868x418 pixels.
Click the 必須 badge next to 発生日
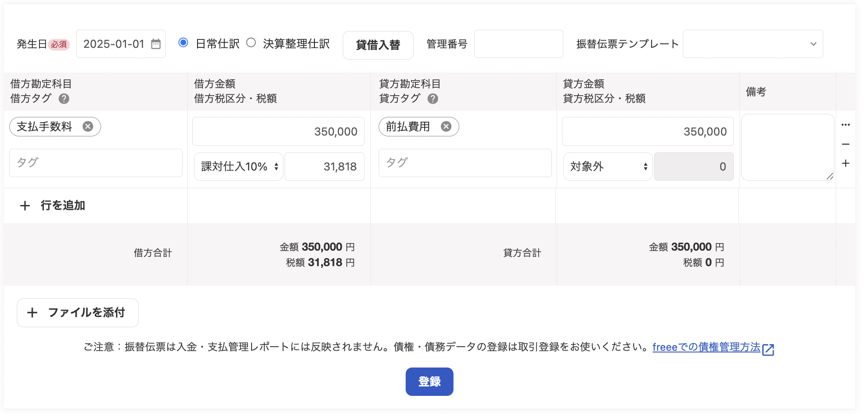[x=59, y=44]
